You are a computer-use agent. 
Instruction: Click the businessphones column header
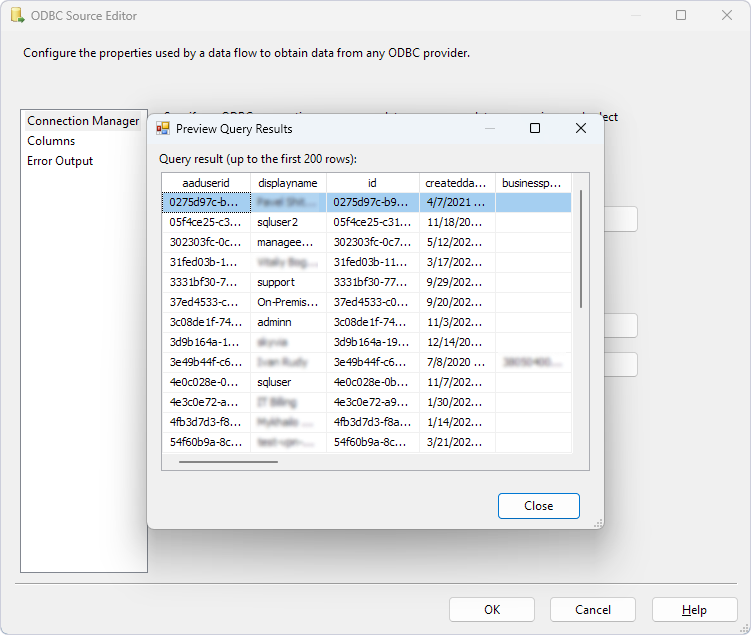tap(533, 183)
